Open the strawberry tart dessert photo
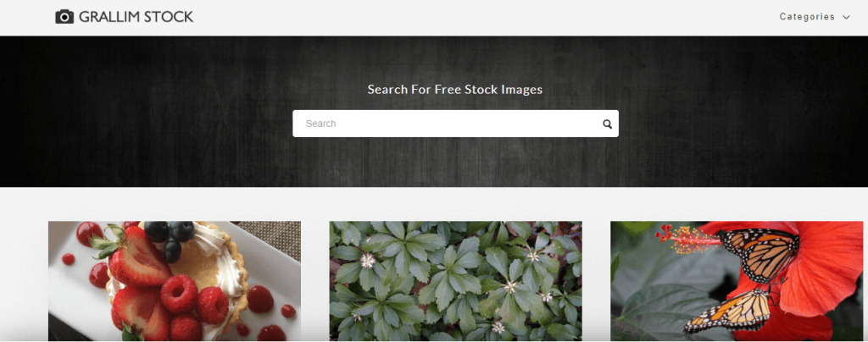The width and height of the screenshot is (868, 342). coord(175,281)
